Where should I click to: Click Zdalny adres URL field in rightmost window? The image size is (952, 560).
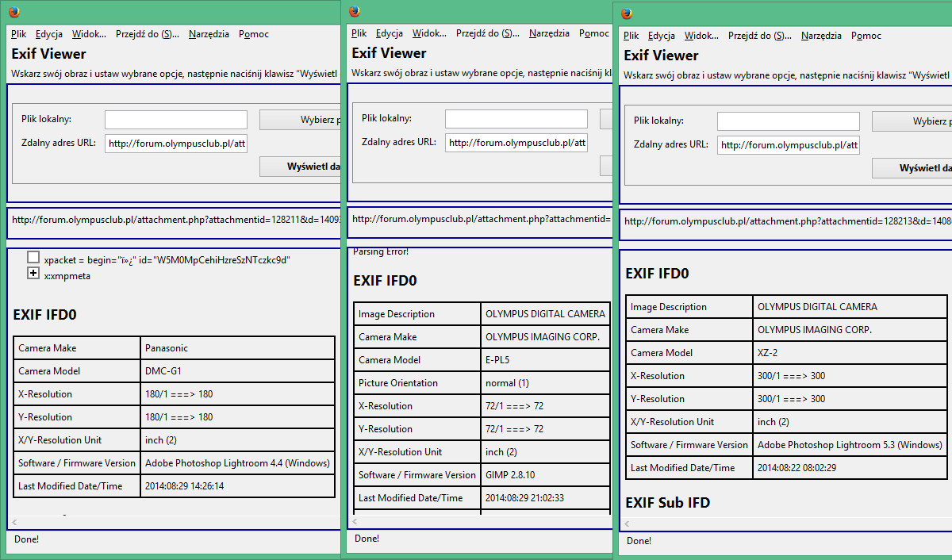click(788, 145)
